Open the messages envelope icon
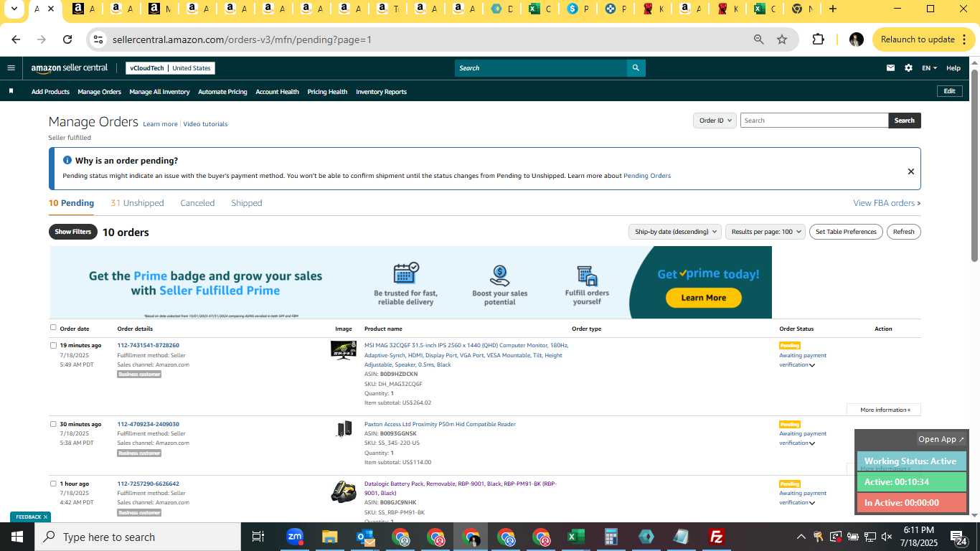The image size is (980, 551). [x=890, y=68]
